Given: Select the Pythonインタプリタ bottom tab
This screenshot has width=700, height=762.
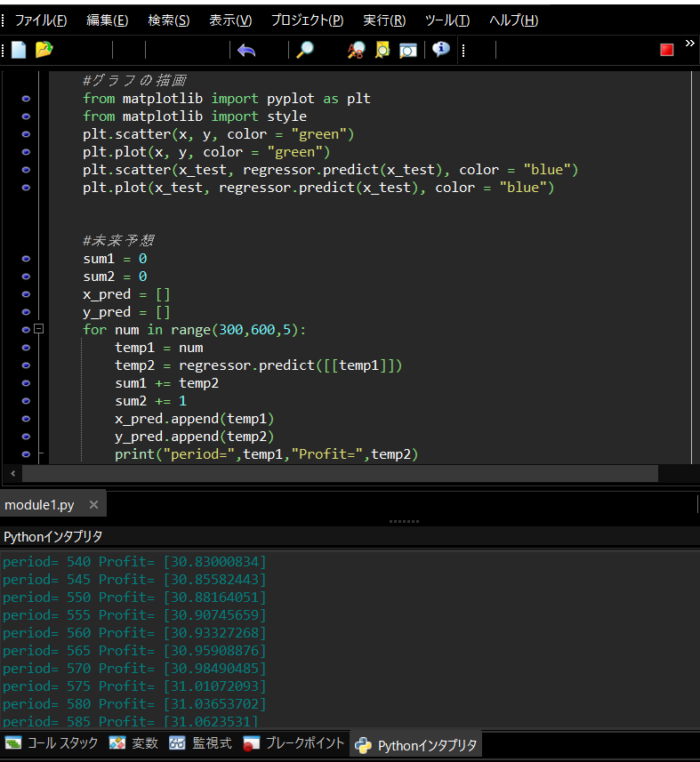Looking at the screenshot, I should 416,745.
